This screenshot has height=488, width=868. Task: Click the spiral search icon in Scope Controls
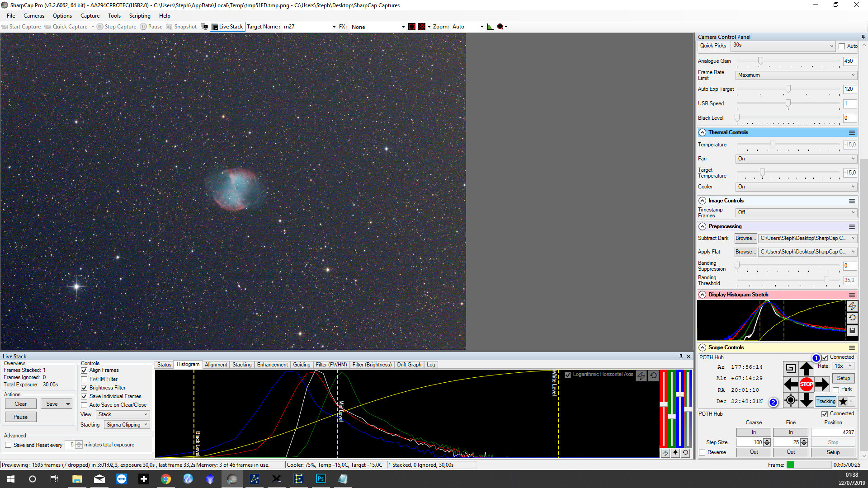[790, 368]
